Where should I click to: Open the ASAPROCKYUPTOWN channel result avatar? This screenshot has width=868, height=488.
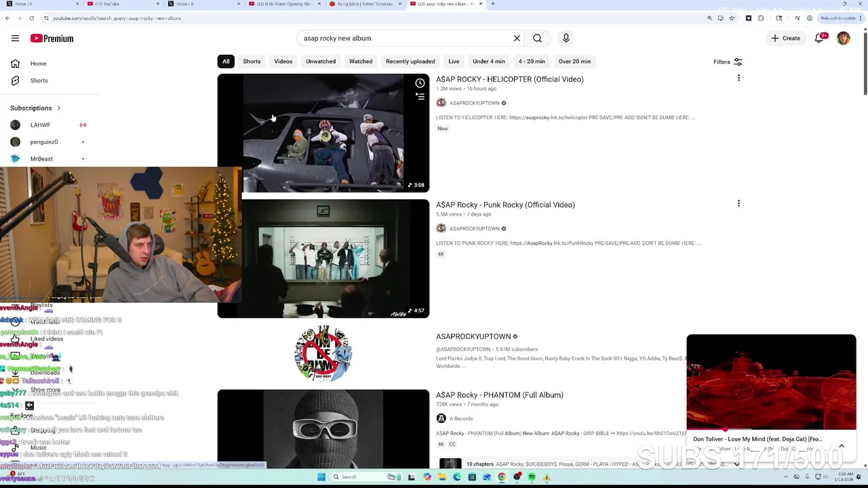[x=323, y=354]
